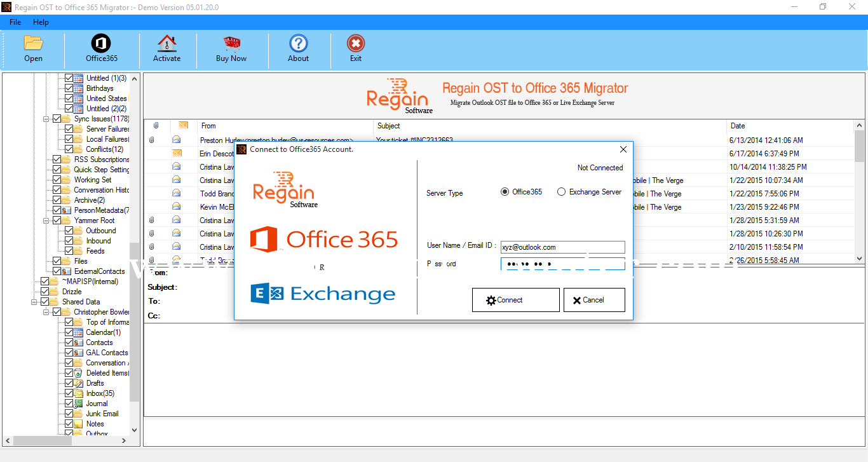Select the Working Set folder tree item

click(x=93, y=180)
